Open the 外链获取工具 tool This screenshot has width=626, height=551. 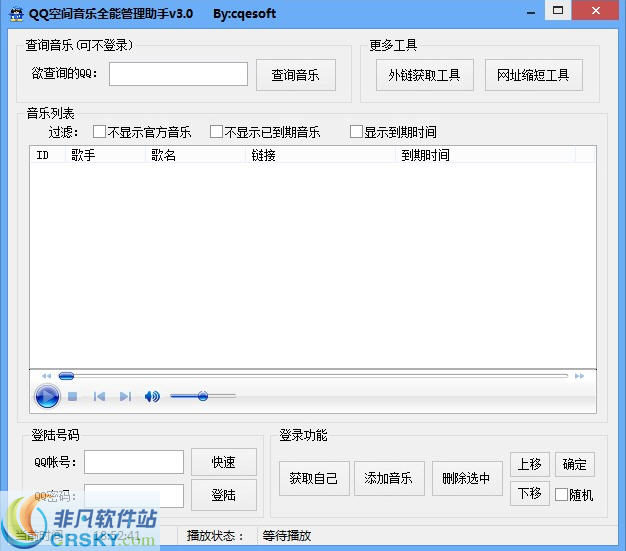tap(425, 75)
